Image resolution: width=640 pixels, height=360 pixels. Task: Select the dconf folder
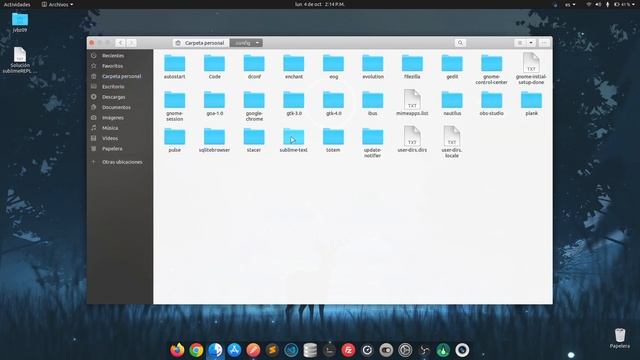(x=254, y=67)
